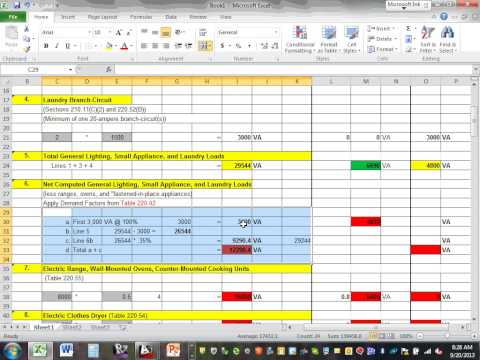
Task: Select the Sheet2 tab
Action: [x=72, y=328]
